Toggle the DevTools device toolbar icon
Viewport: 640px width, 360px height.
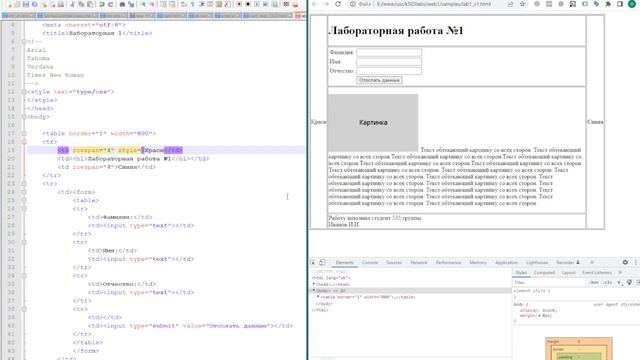coord(322,262)
